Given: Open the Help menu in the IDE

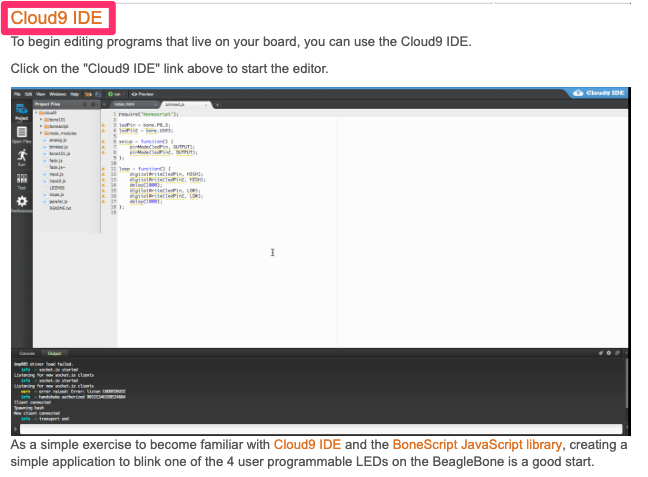Looking at the screenshot, I should (74, 94).
